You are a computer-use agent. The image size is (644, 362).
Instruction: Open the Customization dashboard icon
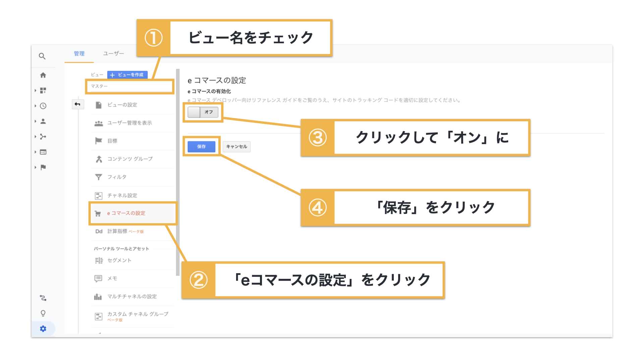(43, 90)
